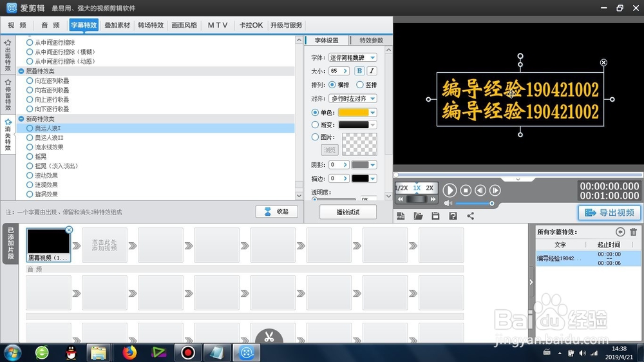Click shadow 阴影 value stepper arrow

coord(345,165)
